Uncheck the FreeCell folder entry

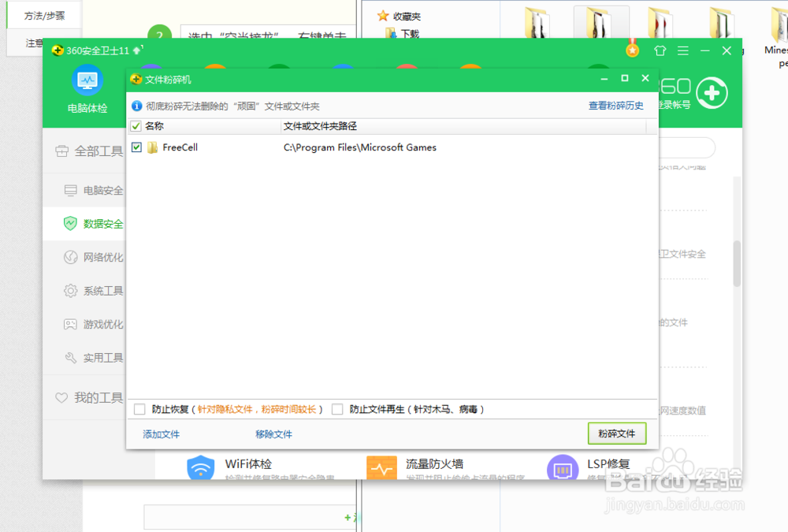coord(136,147)
